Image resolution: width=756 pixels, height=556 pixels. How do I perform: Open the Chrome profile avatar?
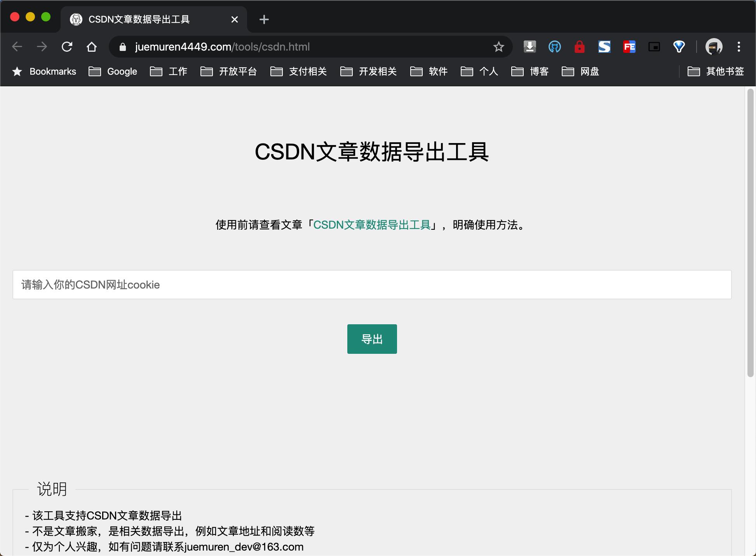tap(713, 47)
